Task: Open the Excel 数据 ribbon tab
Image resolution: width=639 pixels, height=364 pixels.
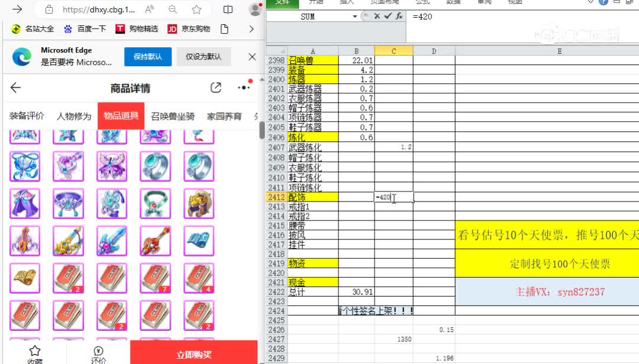Action: point(453,2)
